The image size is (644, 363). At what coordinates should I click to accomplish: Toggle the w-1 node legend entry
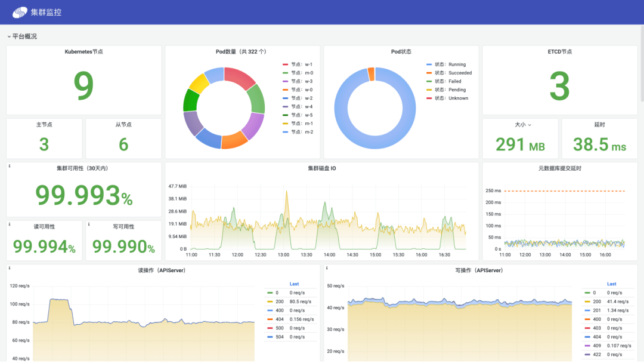[x=298, y=64]
